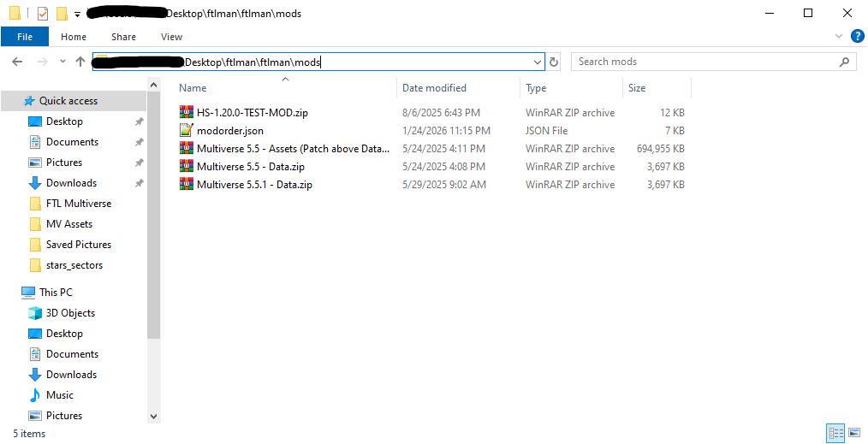Open pinned Pictures under Quick access

tap(56, 162)
